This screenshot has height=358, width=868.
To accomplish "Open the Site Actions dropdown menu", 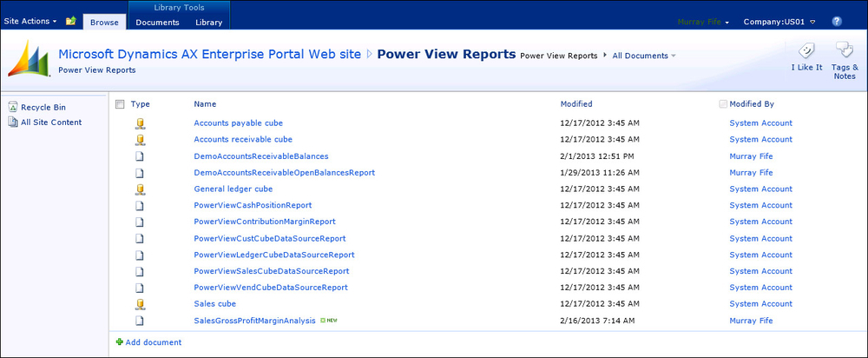I will pyautogui.click(x=30, y=22).
